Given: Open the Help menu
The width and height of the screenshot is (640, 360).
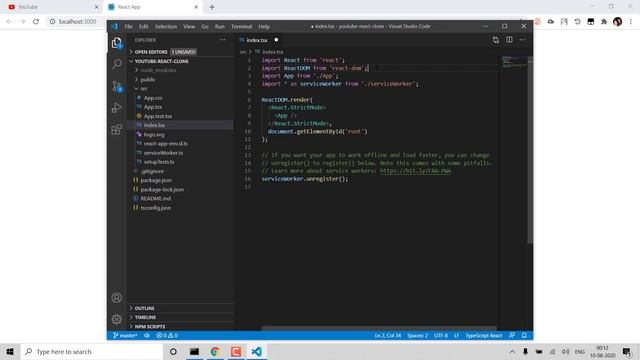Looking at the screenshot, I should point(264,26).
